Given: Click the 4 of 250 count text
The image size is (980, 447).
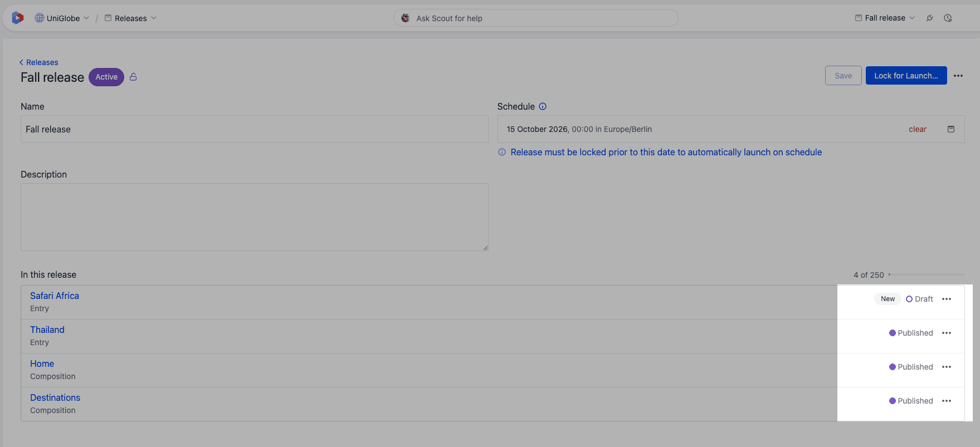Looking at the screenshot, I should [x=869, y=275].
